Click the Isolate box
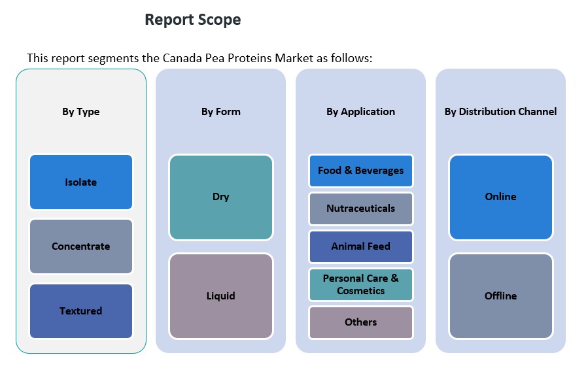This screenshot has width=588, height=389. (81, 182)
